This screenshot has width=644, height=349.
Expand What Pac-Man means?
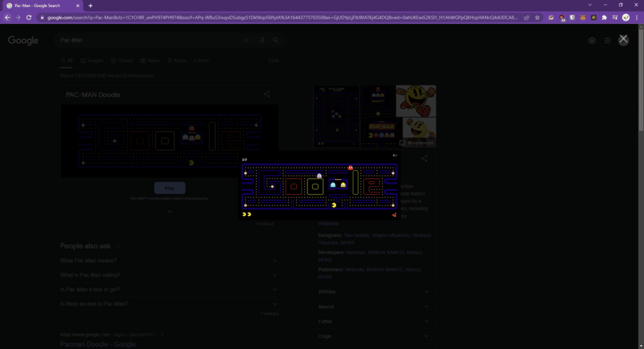click(169, 261)
